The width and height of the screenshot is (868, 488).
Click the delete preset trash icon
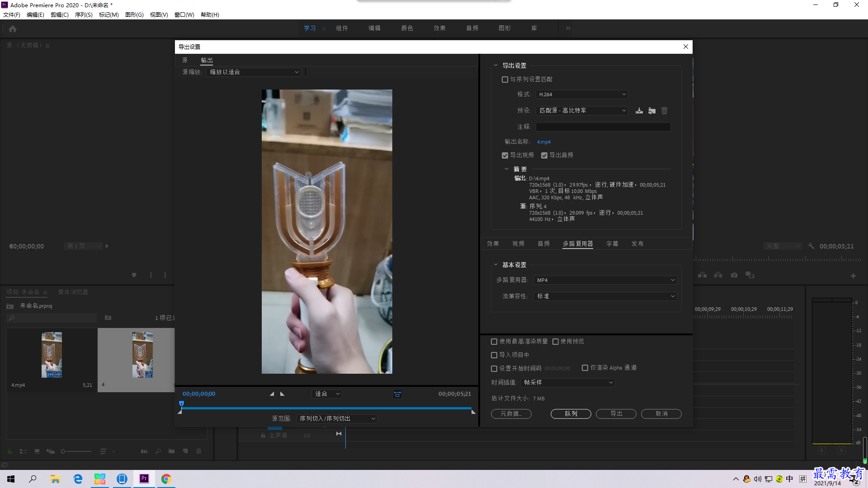664,111
